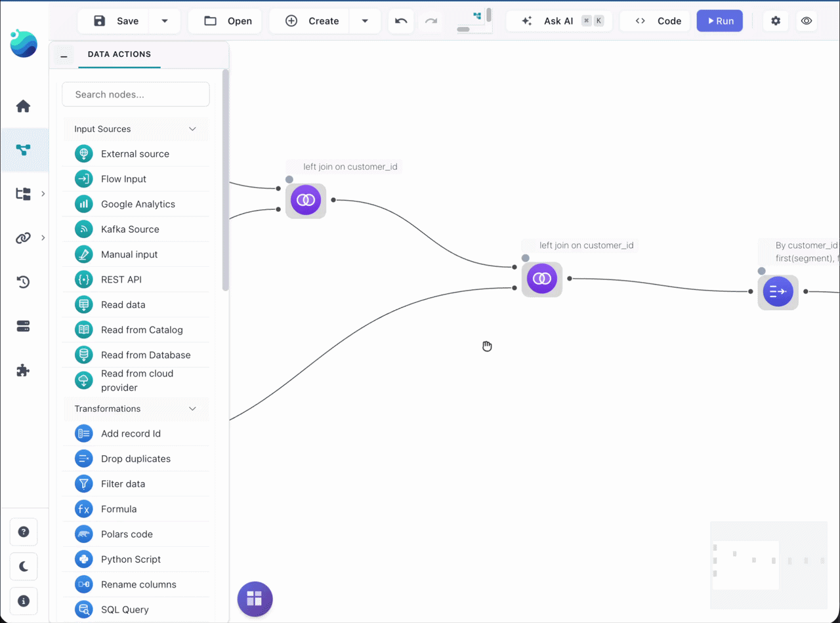
Task: Click first left join output port
Action: coord(333,200)
